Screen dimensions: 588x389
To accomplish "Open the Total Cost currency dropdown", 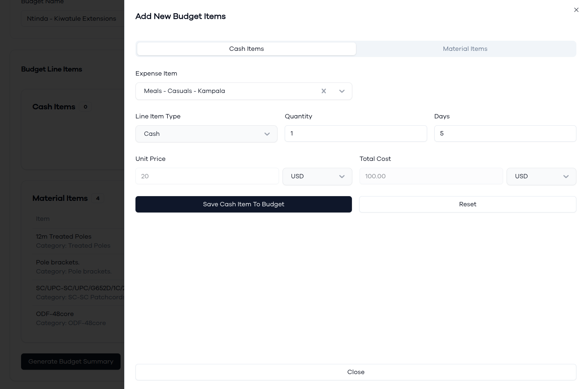I will pos(541,176).
